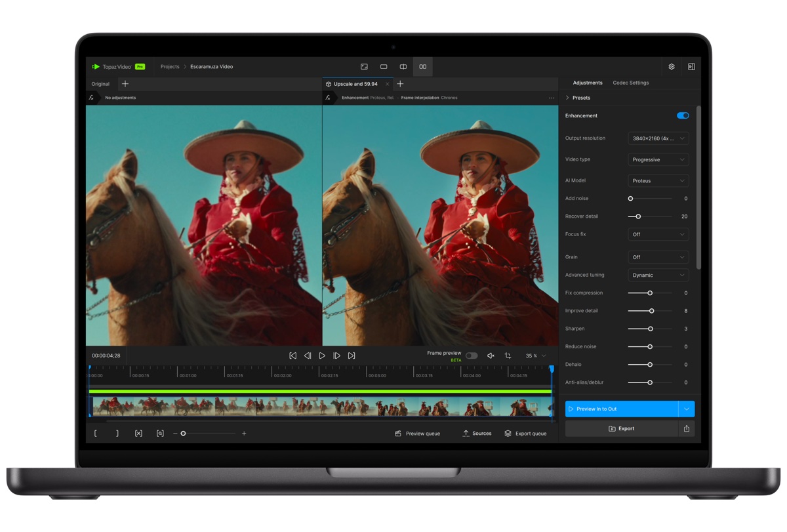Select the side-by-side view layout icon
Screen dimensions: 787x532
pos(422,67)
